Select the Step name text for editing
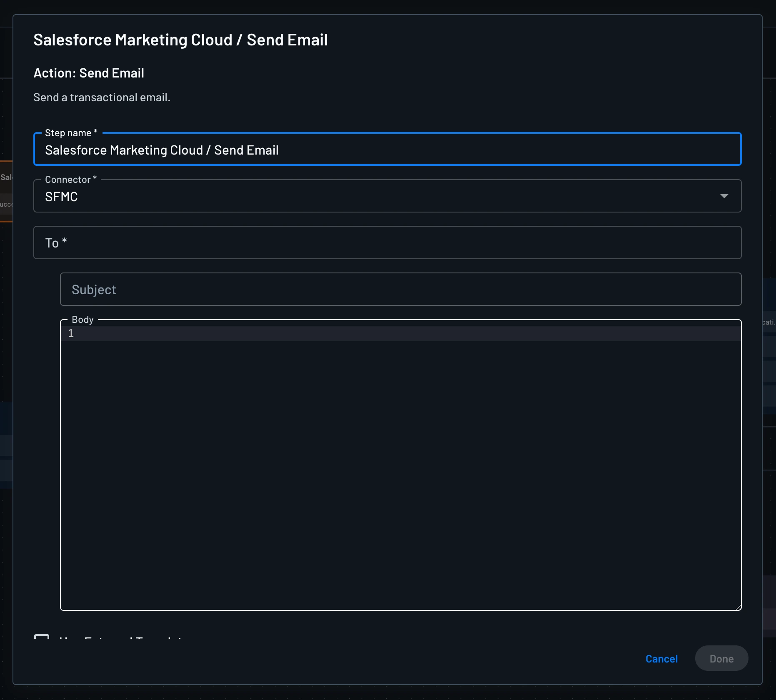Screen dimensions: 776x700 162,150
